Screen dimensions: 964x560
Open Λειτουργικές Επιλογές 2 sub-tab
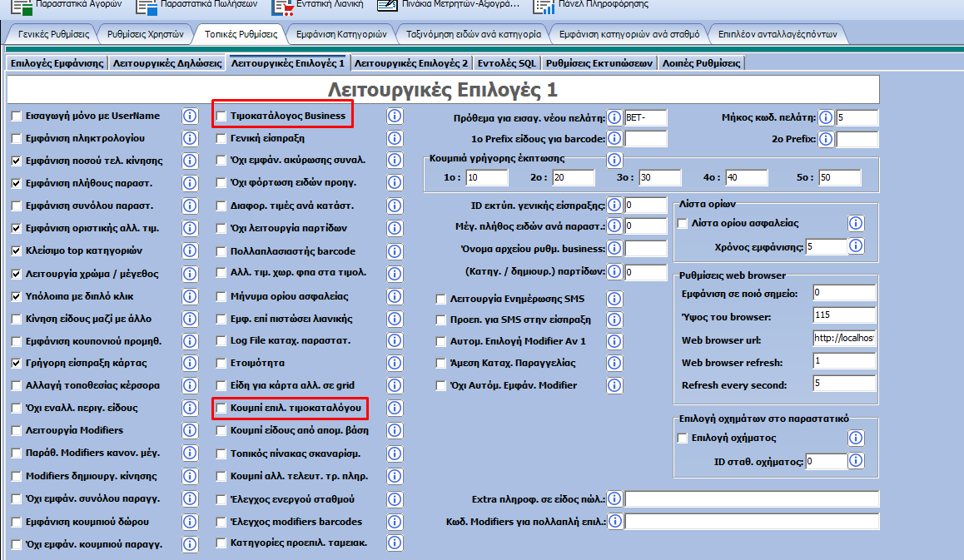pyautogui.click(x=411, y=62)
